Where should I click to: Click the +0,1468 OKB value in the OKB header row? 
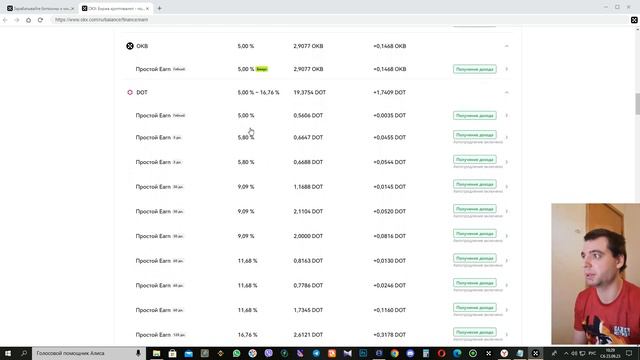(x=389, y=46)
